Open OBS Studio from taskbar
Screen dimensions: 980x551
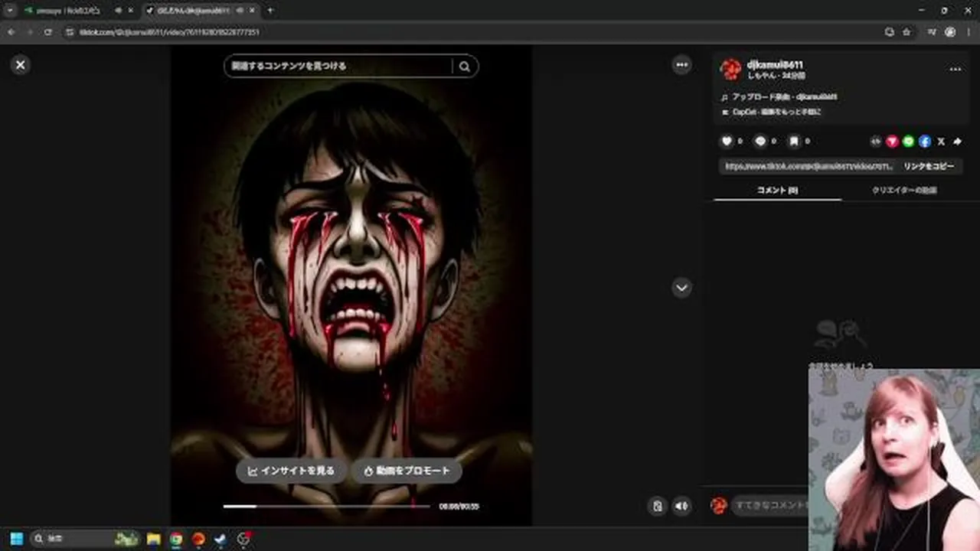click(x=243, y=539)
